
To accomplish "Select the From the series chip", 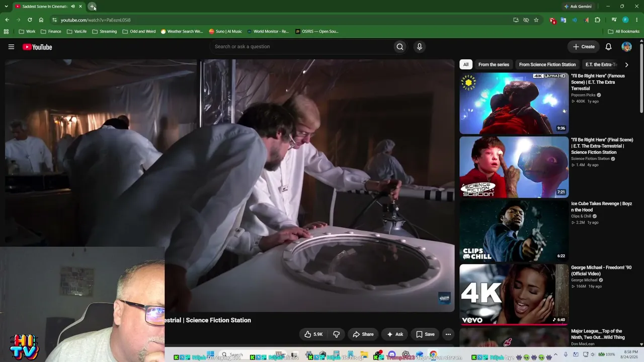I will click(x=494, y=64).
